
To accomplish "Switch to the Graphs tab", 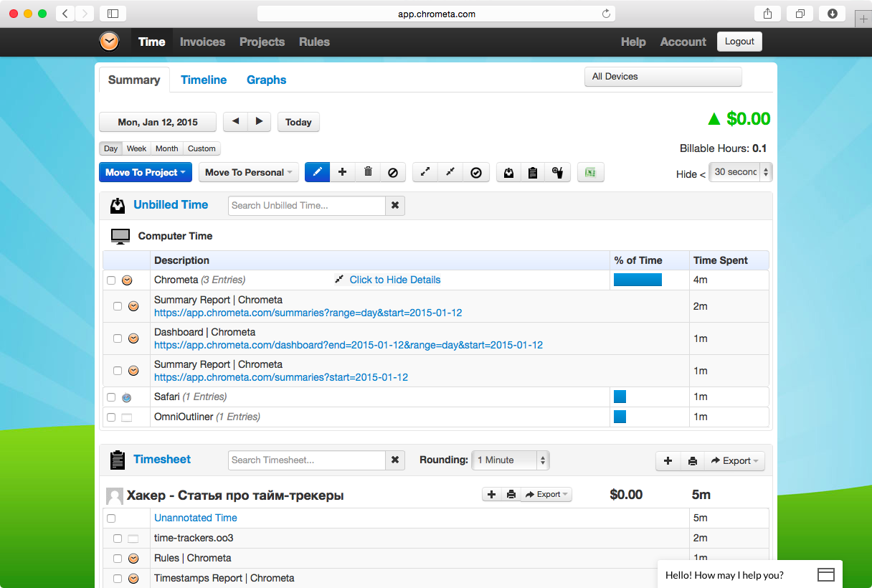I will click(x=267, y=80).
